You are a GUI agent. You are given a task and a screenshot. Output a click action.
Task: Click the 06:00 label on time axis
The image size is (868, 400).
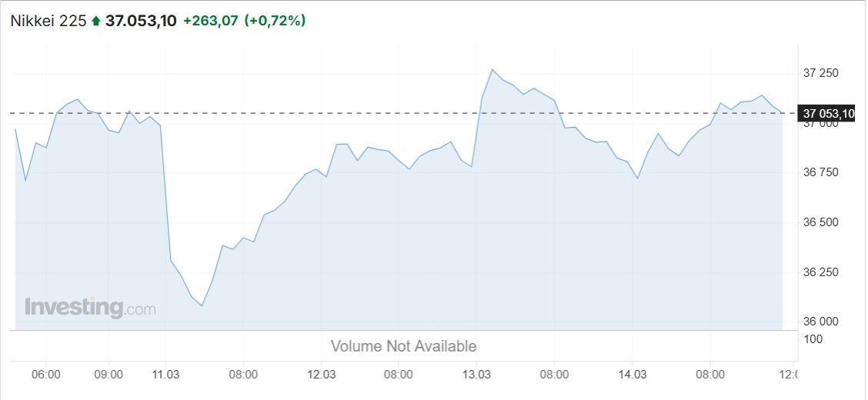pos(46,375)
